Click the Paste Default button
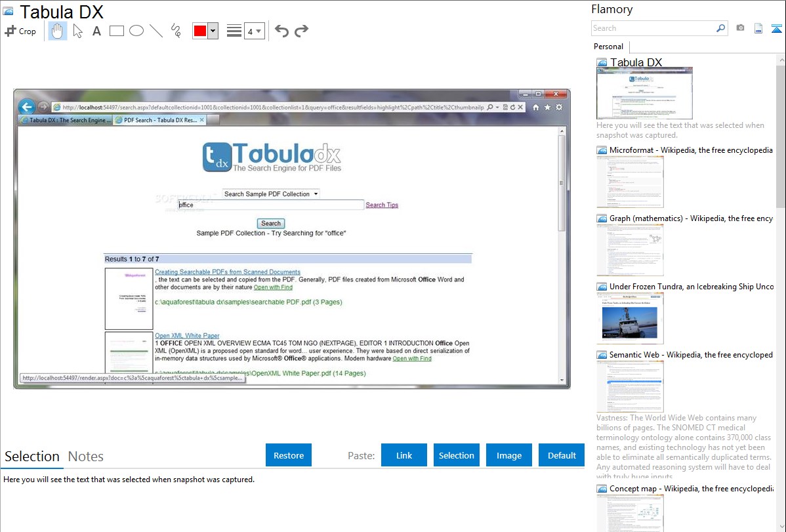786x532 pixels. tap(562, 455)
